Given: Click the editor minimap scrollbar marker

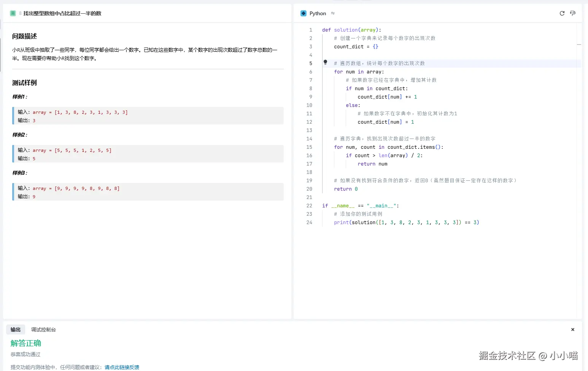Looking at the screenshot, I should coord(579,45).
